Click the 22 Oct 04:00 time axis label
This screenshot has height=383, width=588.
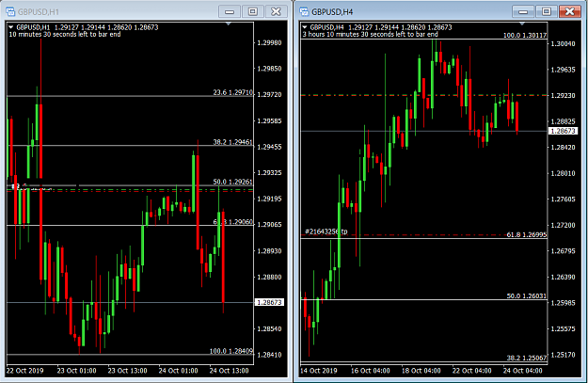coord(471,371)
